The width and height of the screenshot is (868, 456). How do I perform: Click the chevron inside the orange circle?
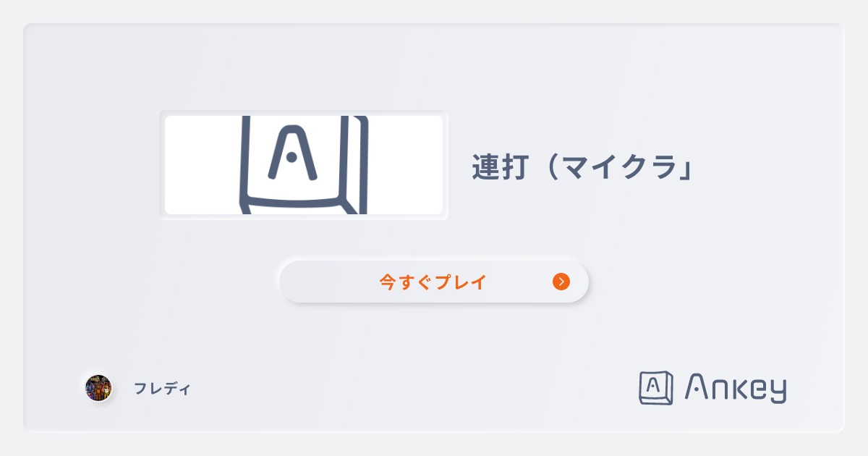pyautogui.click(x=562, y=282)
